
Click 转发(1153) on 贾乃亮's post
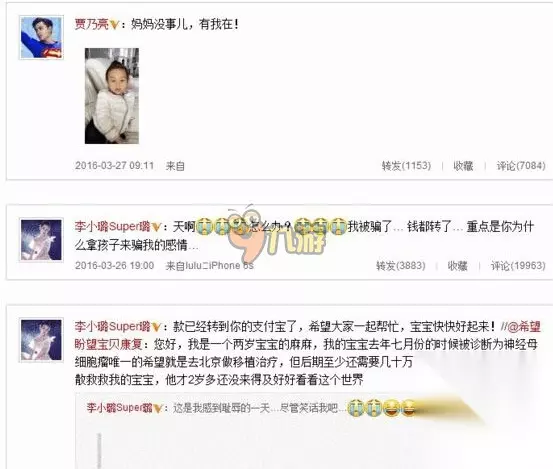pyautogui.click(x=406, y=165)
